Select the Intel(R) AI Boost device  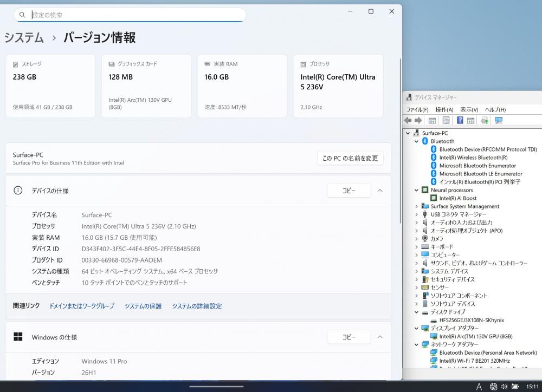tap(458, 198)
